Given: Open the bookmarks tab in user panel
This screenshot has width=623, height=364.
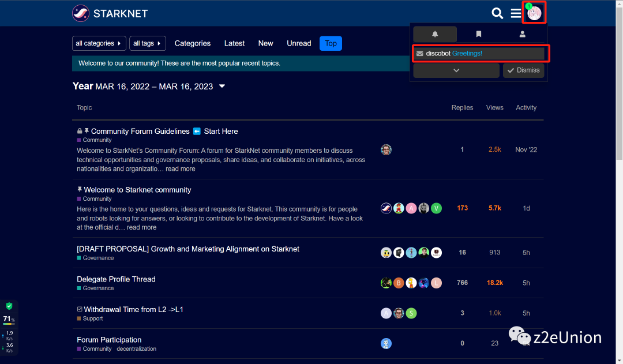Looking at the screenshot, I should (x=478, y=34).
